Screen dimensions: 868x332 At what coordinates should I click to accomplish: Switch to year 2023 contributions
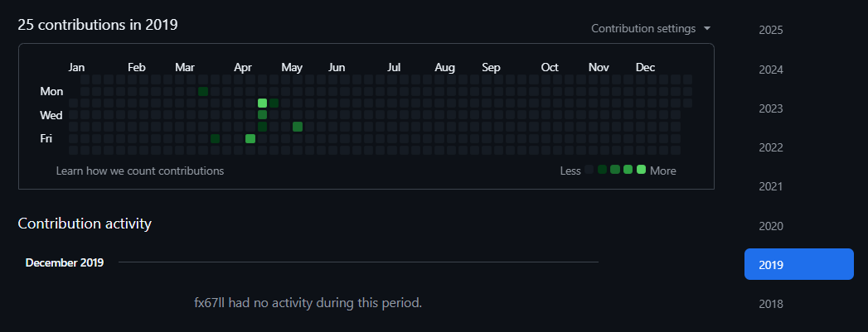pyautogui.click(x=770, y=108)
